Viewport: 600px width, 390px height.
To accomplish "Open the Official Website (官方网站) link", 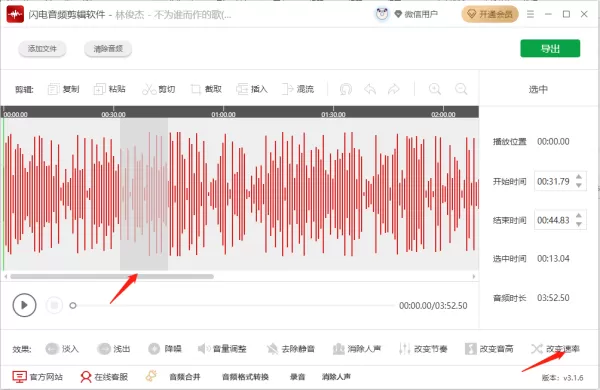I will (37, 377).
